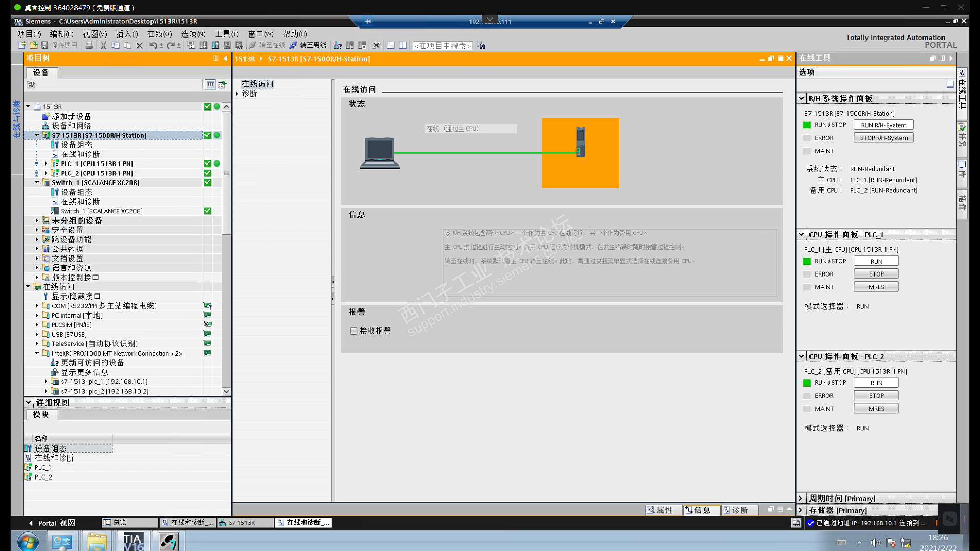The width and height of the screenshot is (980, 551).
Task: Click the upload from device icon
Action: pos(216,45)
